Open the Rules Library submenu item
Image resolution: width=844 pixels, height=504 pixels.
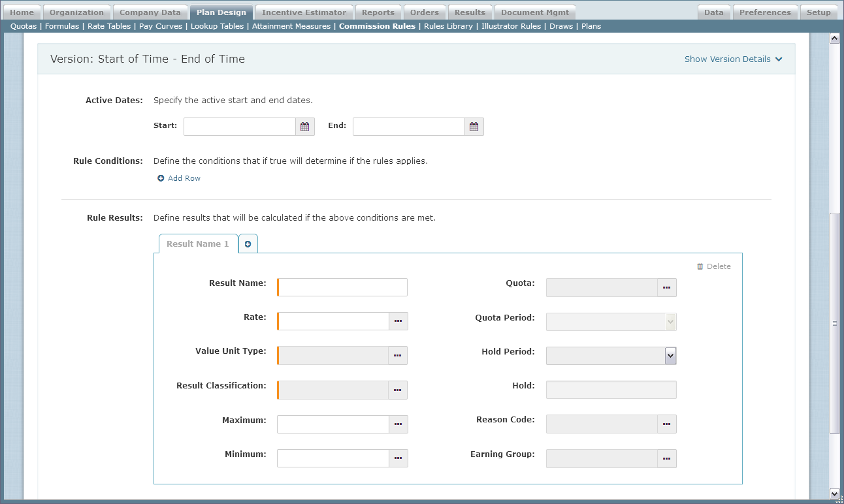pyautogui.click(x=448, y=27)
